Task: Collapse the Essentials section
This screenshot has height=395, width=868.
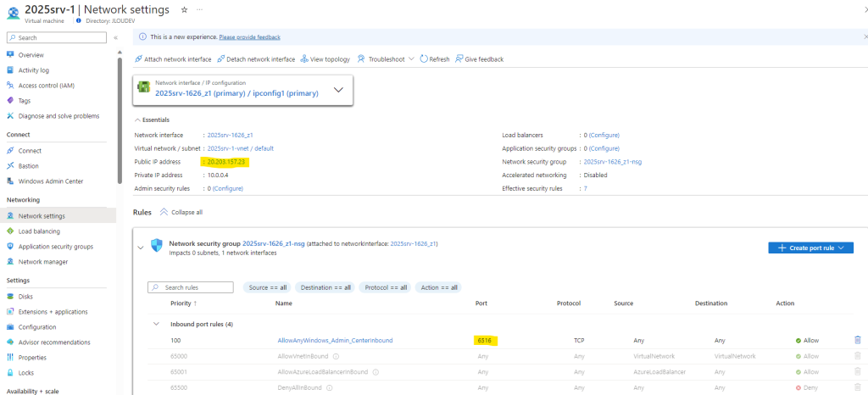Action: 152,120
